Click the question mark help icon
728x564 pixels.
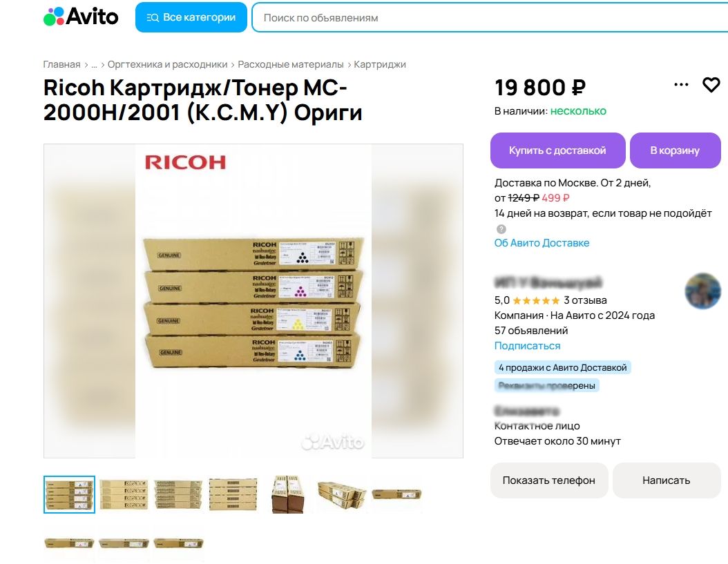click(501, 229)
